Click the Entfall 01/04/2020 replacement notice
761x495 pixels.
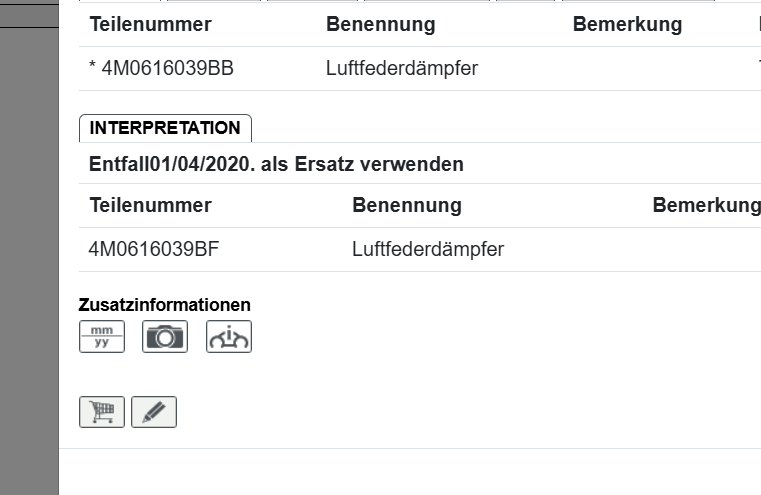coord(276,164)
